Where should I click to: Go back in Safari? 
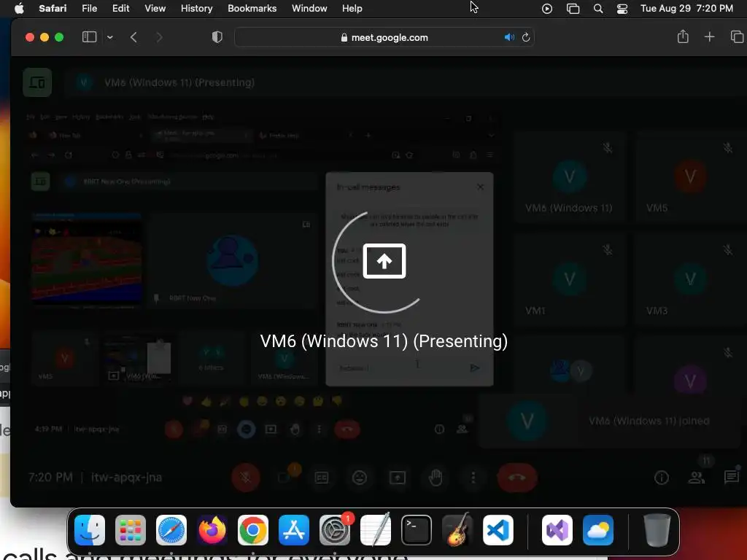[x=134, y=37]
